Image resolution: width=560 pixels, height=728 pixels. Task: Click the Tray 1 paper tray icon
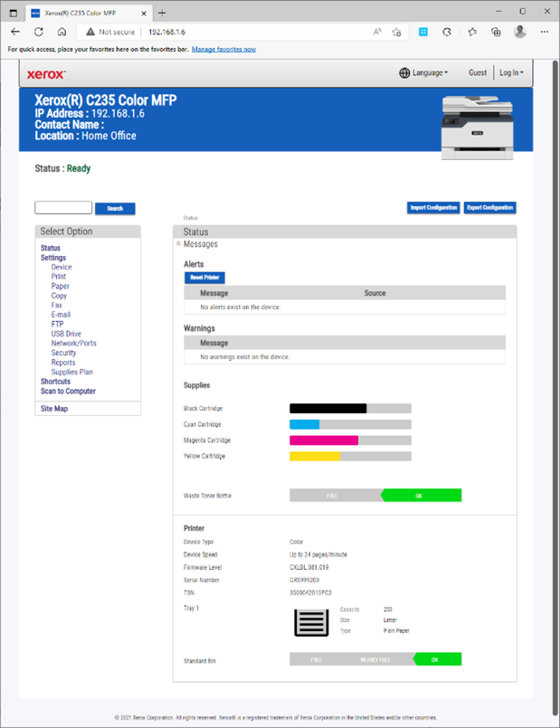tap(311, 622)
